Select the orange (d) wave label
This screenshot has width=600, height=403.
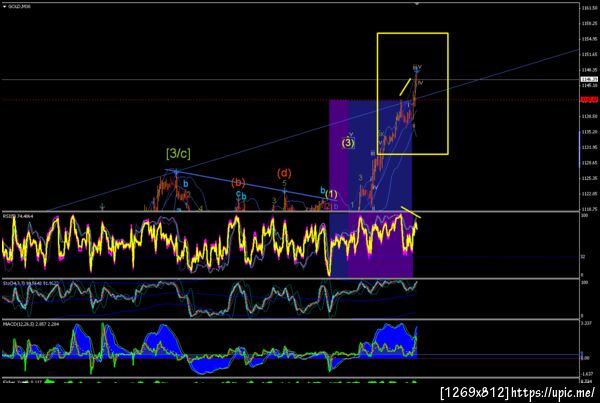[284, 173]
